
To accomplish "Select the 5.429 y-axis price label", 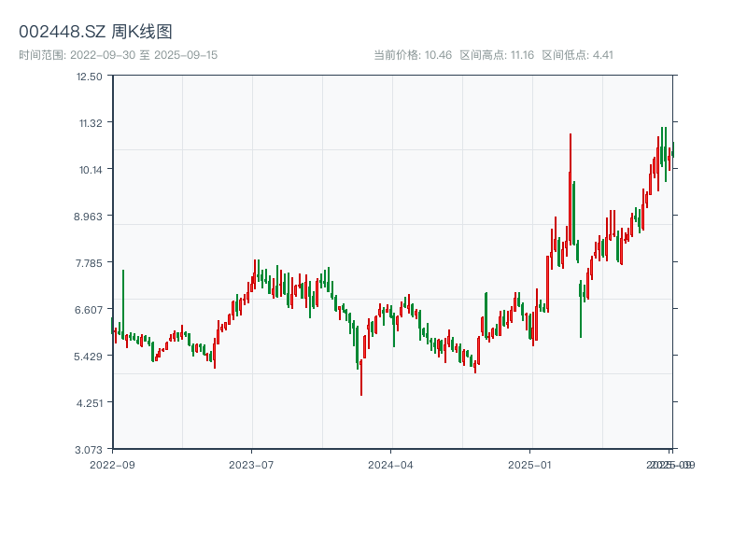I will click(x=90, y=356).
